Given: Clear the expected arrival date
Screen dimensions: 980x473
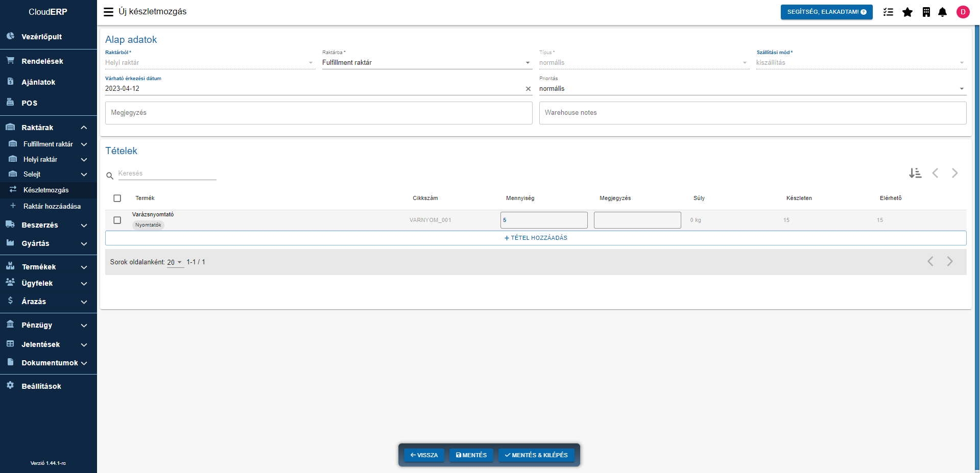Looking at the screenshot, I should pos(528,89).
